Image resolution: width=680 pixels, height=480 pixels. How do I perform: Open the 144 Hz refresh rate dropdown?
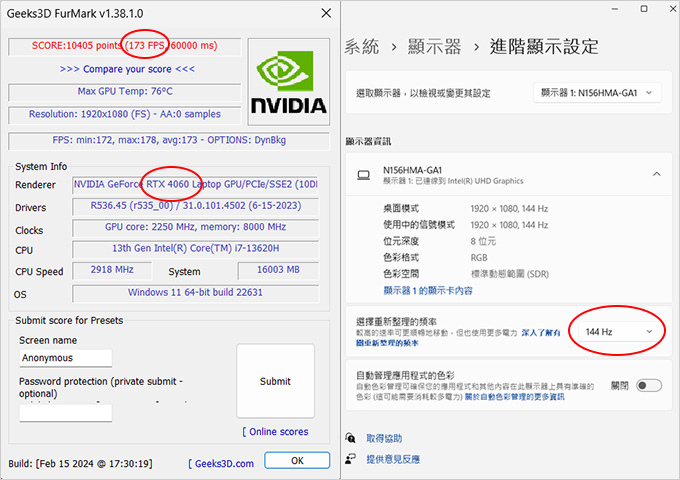(x=619, y=332)
